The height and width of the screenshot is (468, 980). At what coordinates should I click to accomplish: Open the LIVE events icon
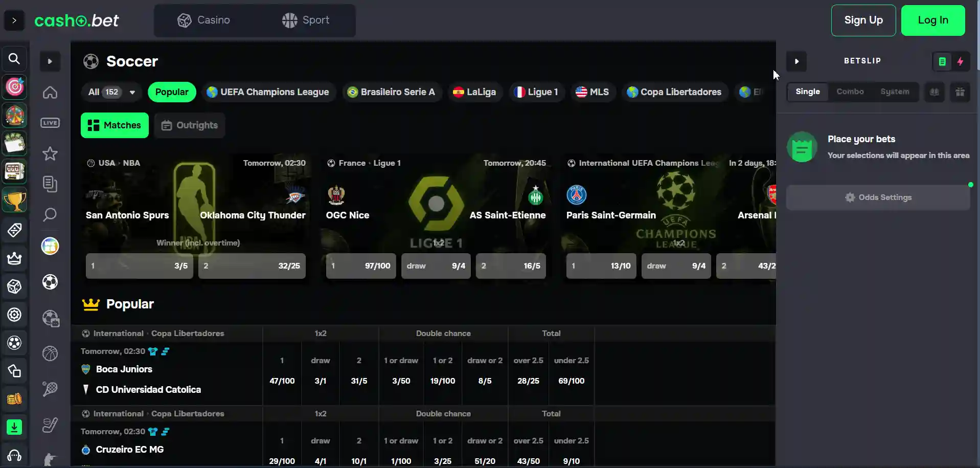[x=50, y=123]
